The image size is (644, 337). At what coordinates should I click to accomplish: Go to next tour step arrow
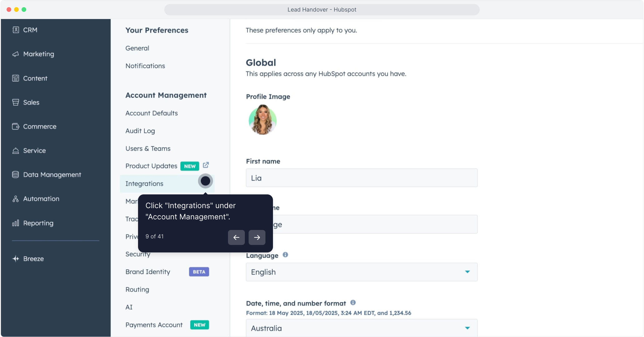257,237
